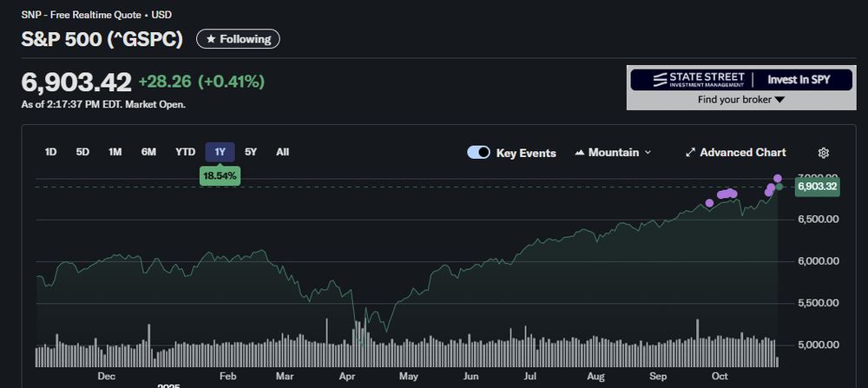Toggle the Key Events switch

tap(479, 153)
